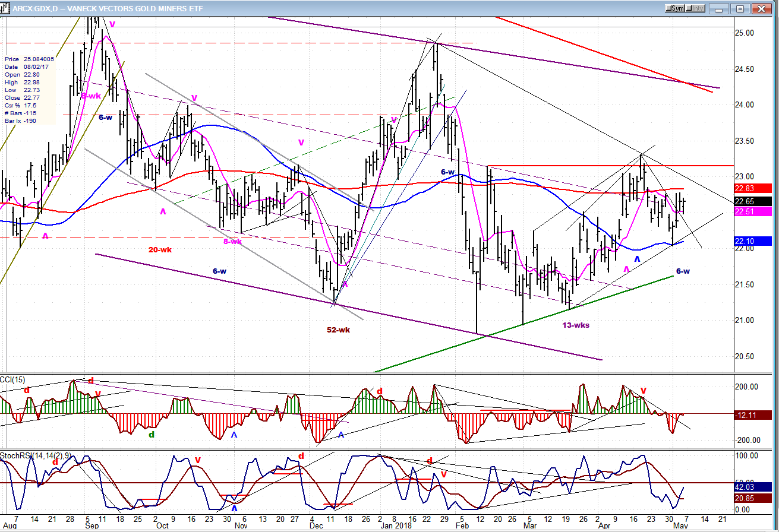Image resolution: width=779 pixels, height=532 pixels.
Task: Click the 52-wk cycle annotation
Action: (x=338, y=330)
